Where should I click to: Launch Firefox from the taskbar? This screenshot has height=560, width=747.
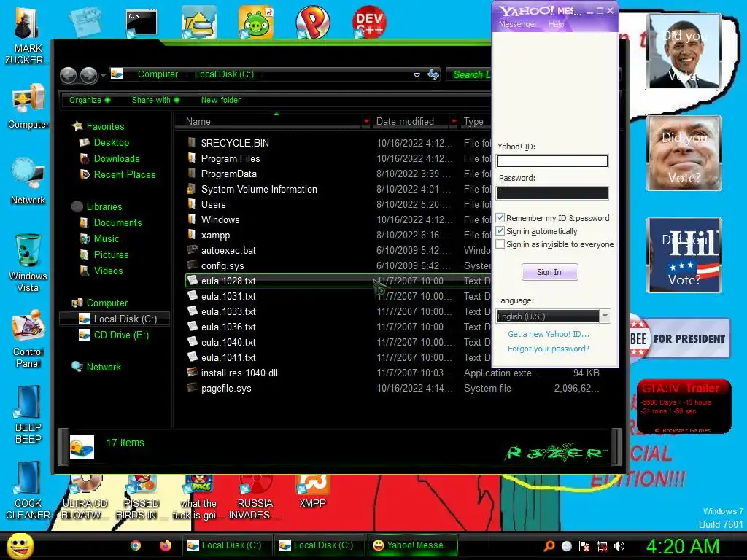166,545
